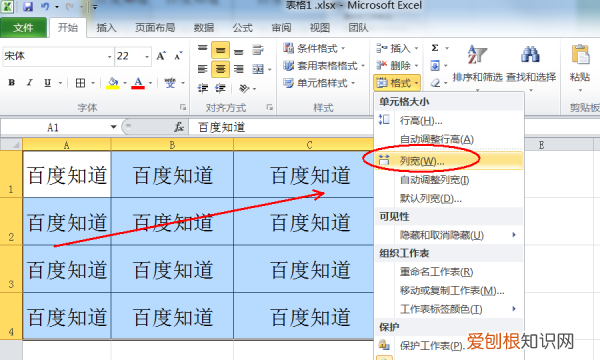Choose 重命名工作表(R) menu item
The image size is (600, 360).
point(448,272)
